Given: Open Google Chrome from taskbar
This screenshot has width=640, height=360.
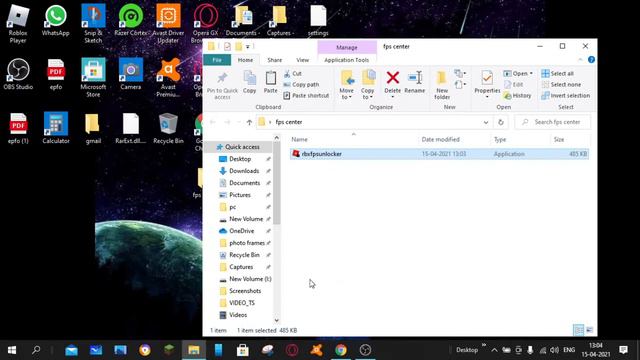Looking at the screenshot, I should point(341,350).
